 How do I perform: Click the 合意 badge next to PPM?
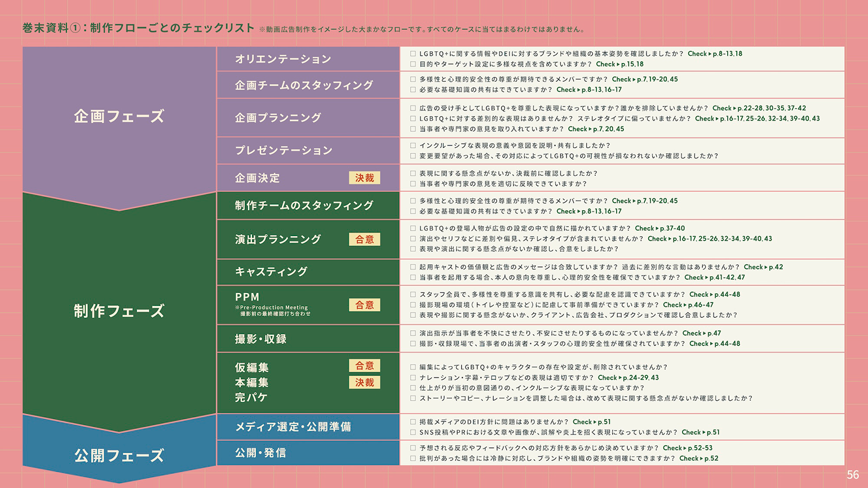(364, 305)
